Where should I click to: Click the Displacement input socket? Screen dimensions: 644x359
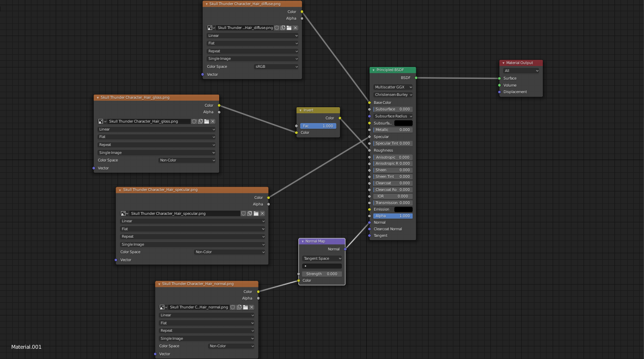coord(499,92)
